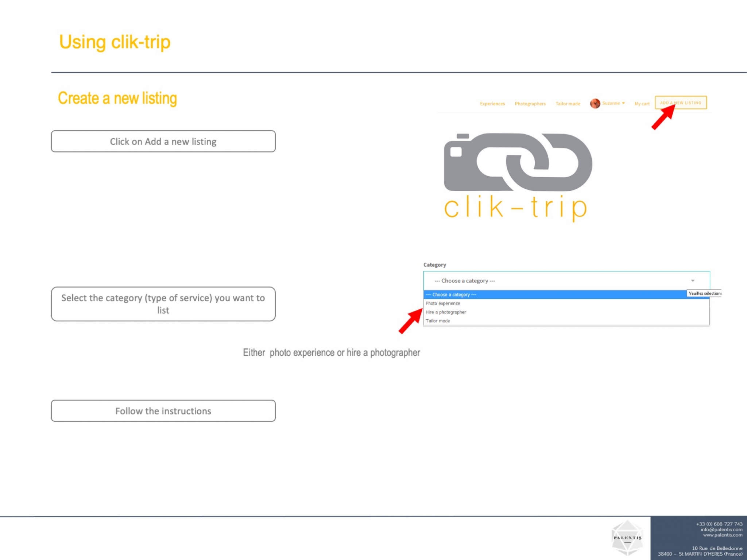Choose the Tailor made category option
Image resolution: width=747 pixels, height=560 pixels.
pyautogui.click(x=566, y=321)
